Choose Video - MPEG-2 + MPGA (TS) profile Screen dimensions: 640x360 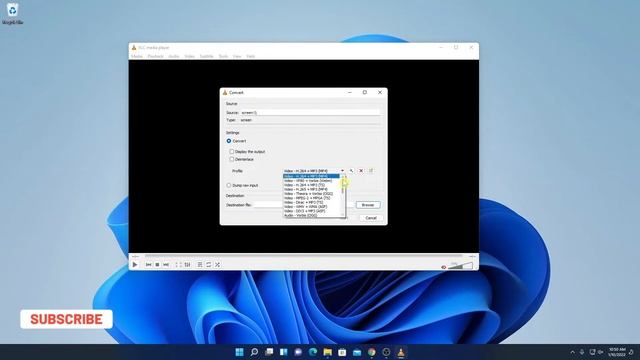pos(311,198)
